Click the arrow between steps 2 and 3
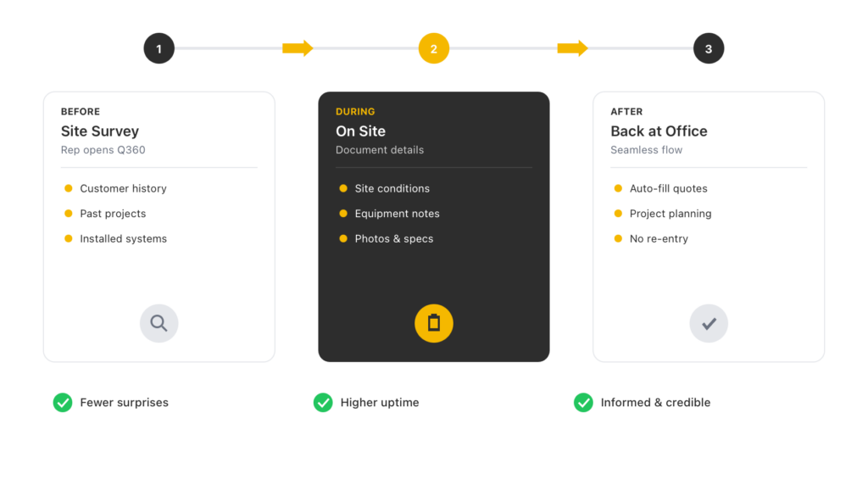The height and width of the screenshot is (502, 868). [x=572, y=48]
